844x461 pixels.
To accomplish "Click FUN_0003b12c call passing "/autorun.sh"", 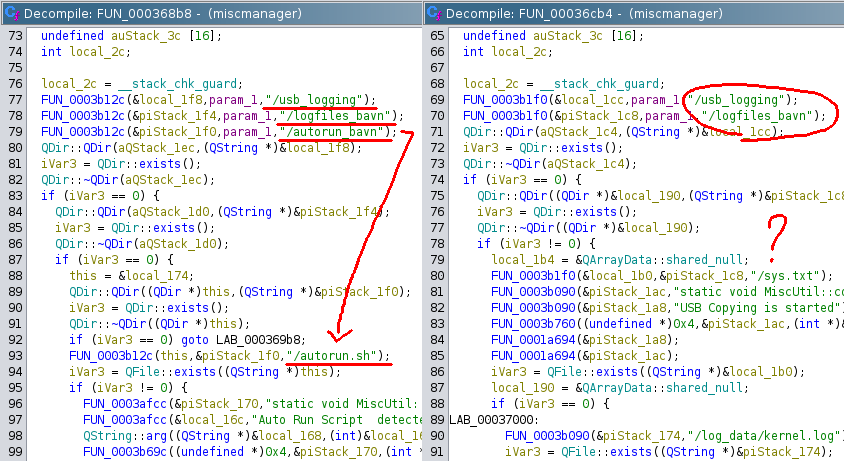I will click(x=110, y=356).
